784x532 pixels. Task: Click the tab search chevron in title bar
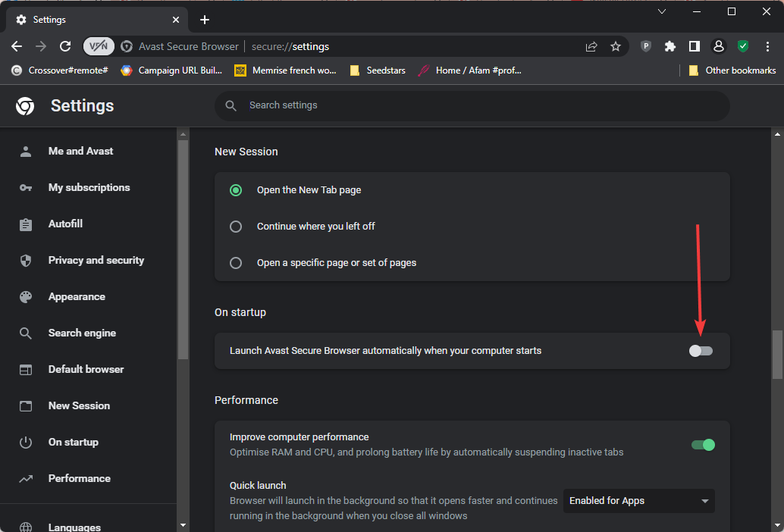[x=662, y=11]
